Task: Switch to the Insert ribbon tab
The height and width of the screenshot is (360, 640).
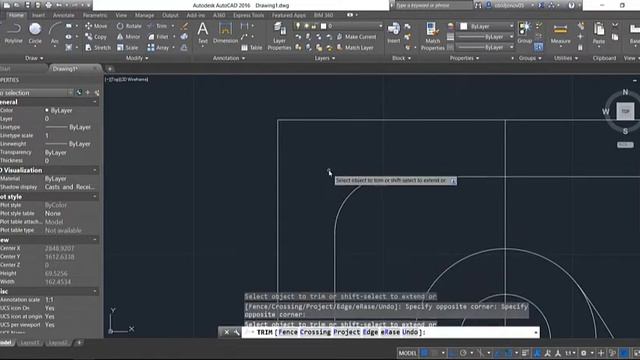Action: (x=38, y=15)
